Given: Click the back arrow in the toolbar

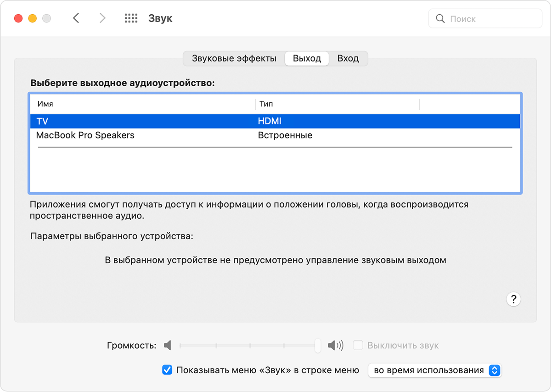Looking at the screenshot, I should tap(76, 18).
